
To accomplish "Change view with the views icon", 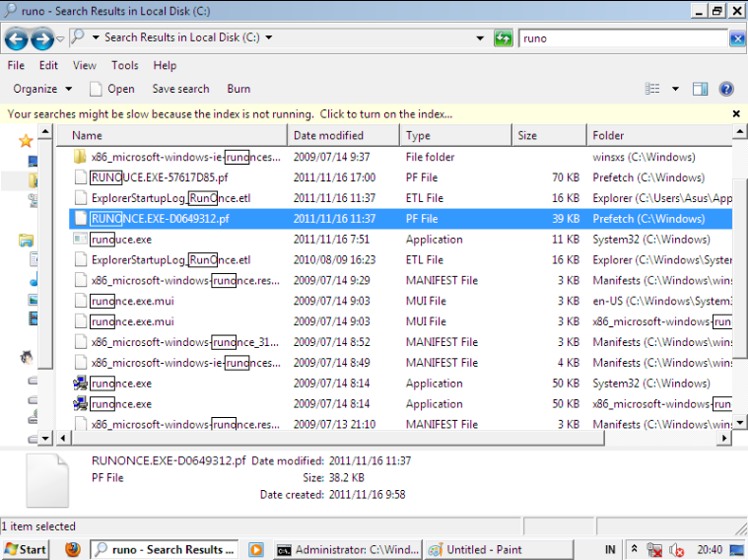I will 652,89.
